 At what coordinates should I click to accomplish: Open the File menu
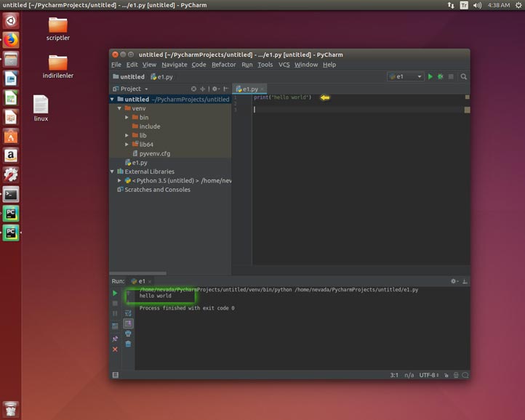pos(116,65)
